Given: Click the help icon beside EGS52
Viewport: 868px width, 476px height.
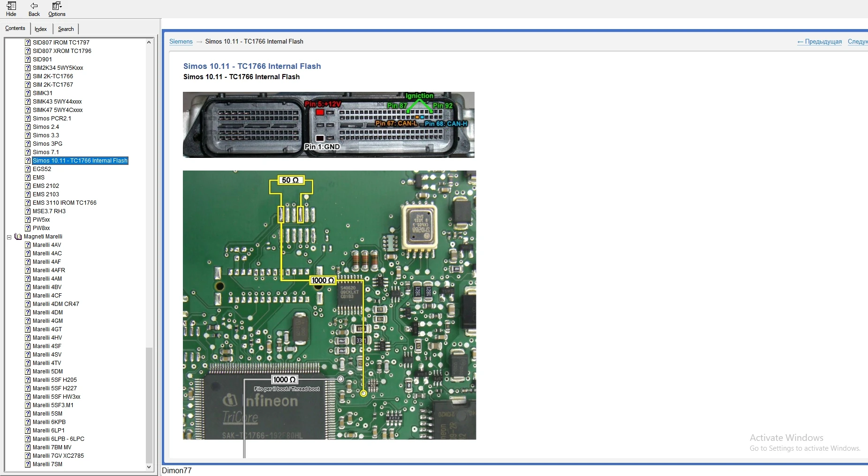Looking at the screenshot, I should coord(28,169).
